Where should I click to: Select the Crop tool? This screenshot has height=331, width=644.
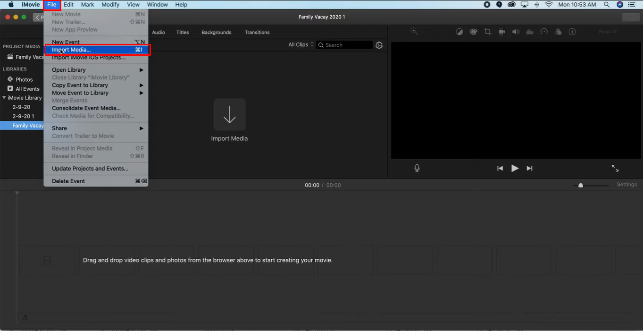point(487,31)
